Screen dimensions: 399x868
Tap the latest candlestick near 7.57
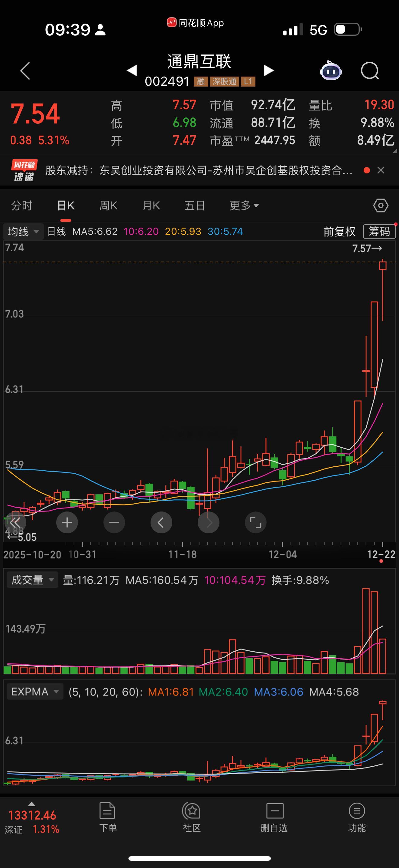(382, 290)
